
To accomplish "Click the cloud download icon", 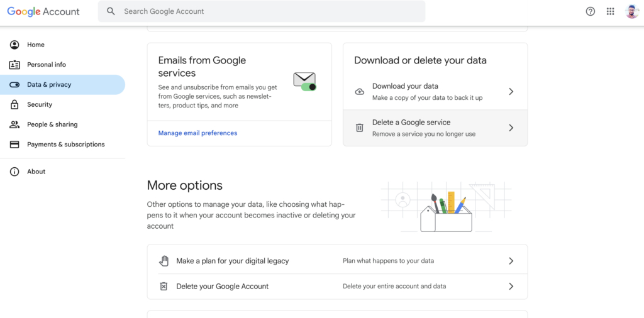I will tap(359, 92).
